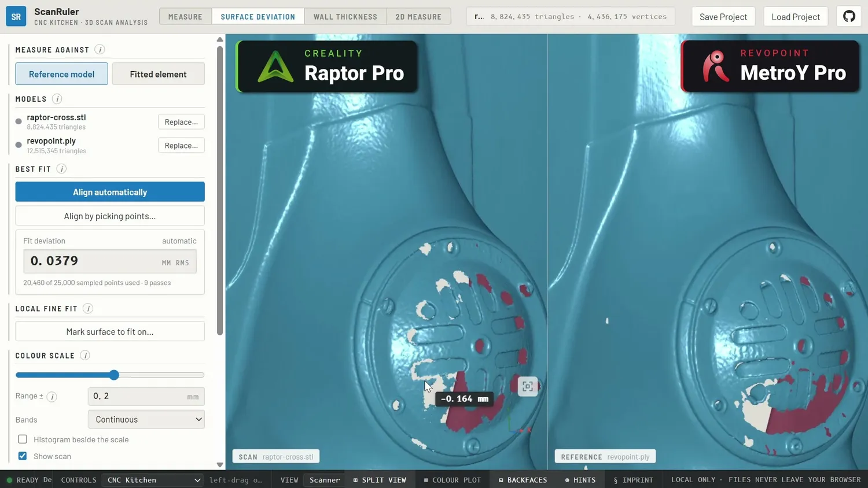This screenshot has width=868, height=488.
Task: Show info for Local Fine Fit section
Action: (x=88, y=309)
